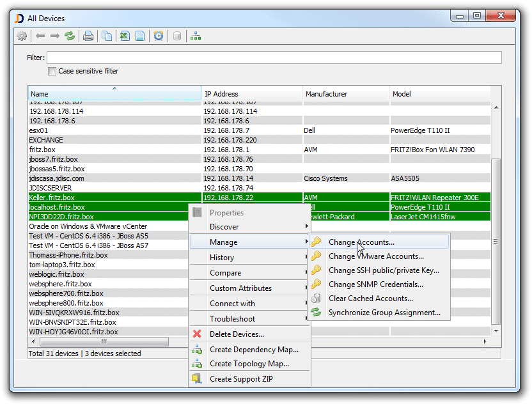Click the back arrow toolbar icon

pos(40,36)
